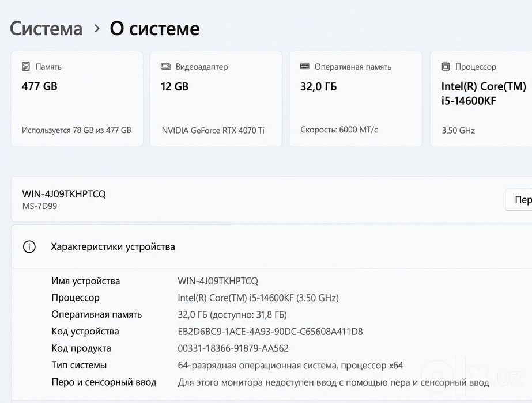This screenshot has width=532, height=403.
Task: Click 'NVIDIA GeForce RTX 4070 Ti' text
Action: point(213,131)
